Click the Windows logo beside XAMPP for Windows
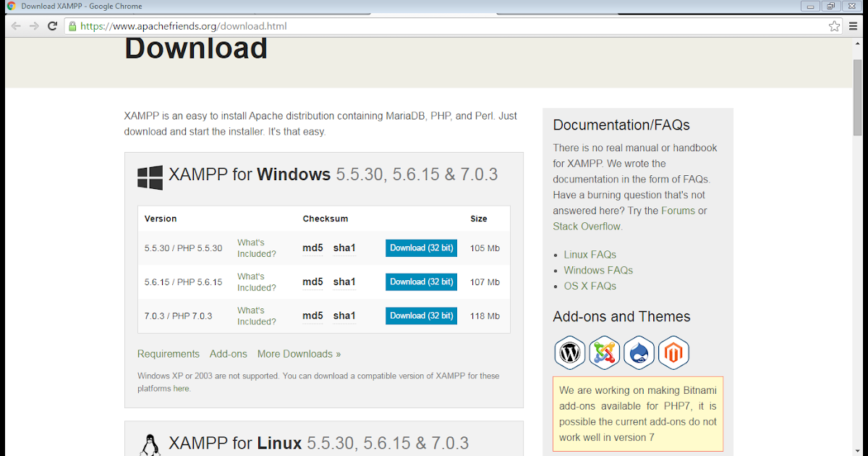 [149, 174]
